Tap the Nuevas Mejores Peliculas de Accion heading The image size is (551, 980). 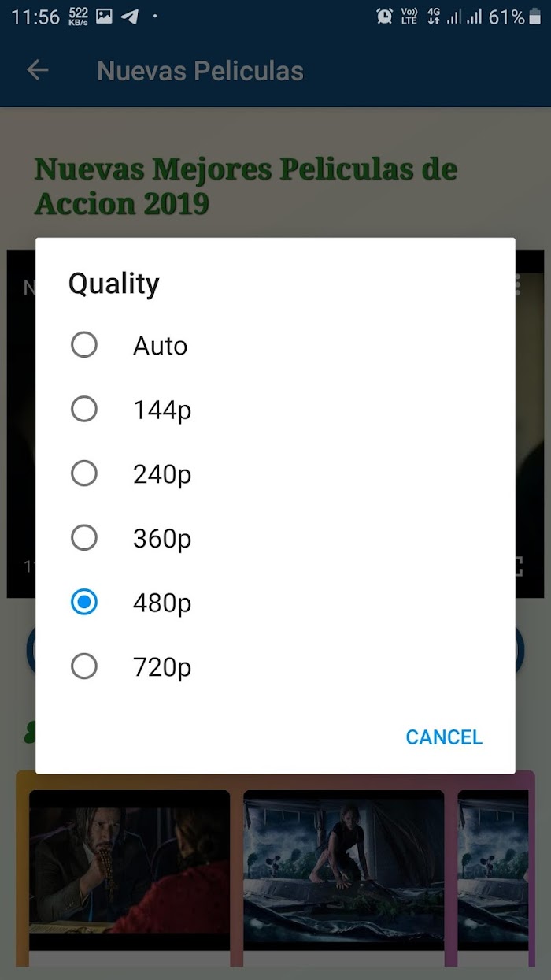pos(246,186)
